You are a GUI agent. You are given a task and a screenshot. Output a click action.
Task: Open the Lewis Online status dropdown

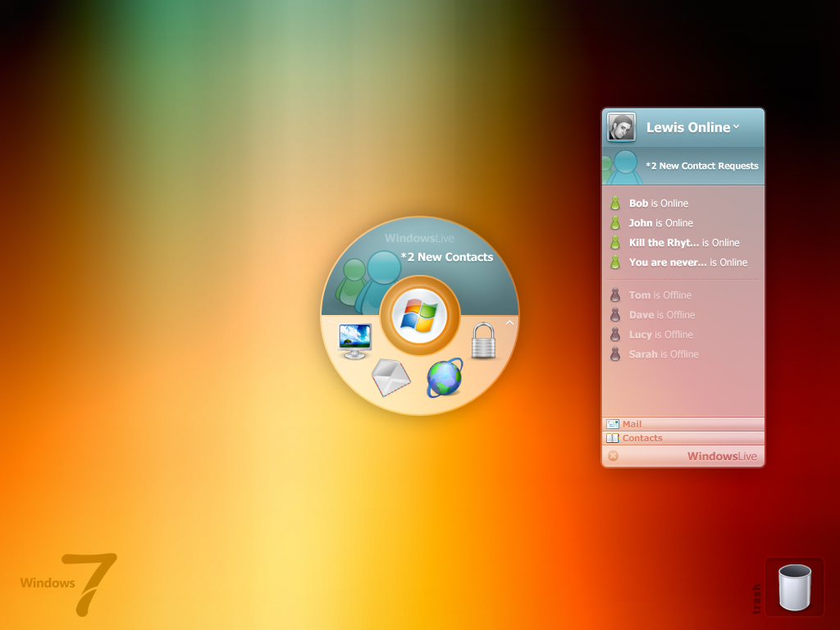pos(736,127)
